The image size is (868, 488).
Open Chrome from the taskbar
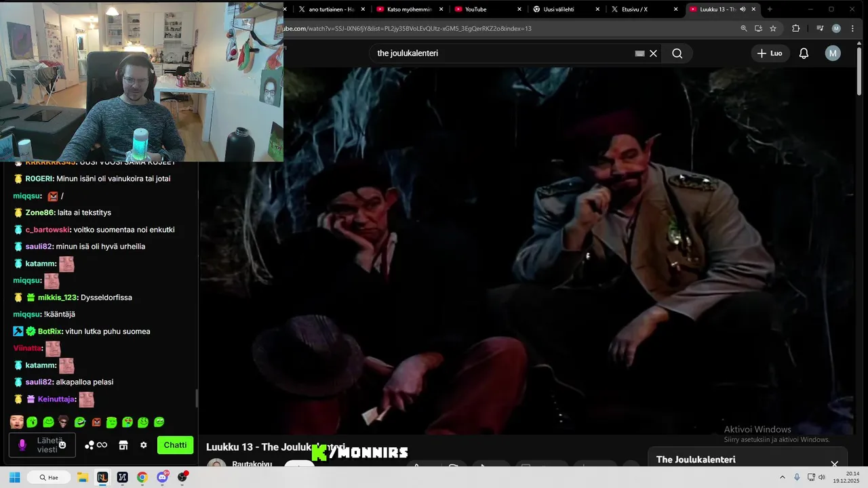[142, 477]
